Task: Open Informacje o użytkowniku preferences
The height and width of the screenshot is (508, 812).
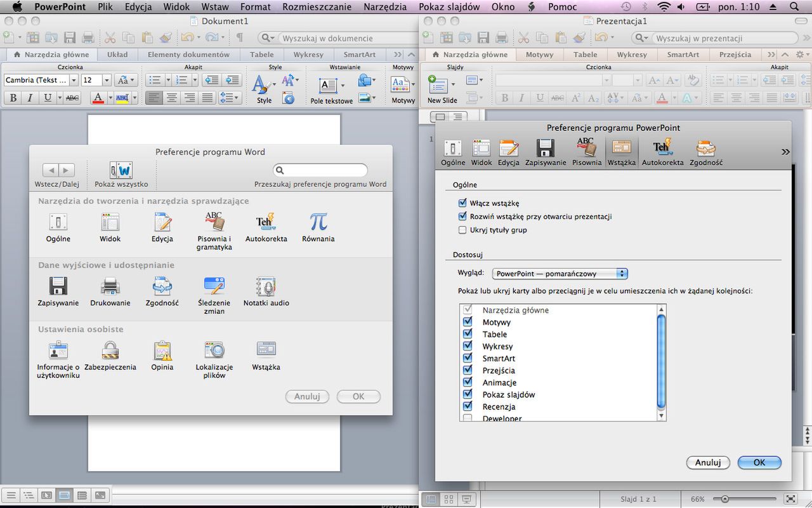Action: (58, 360)
